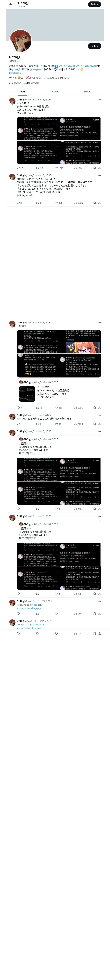Click the Follow button in the top header bar
110x980 pixels.
click(95, 5)
